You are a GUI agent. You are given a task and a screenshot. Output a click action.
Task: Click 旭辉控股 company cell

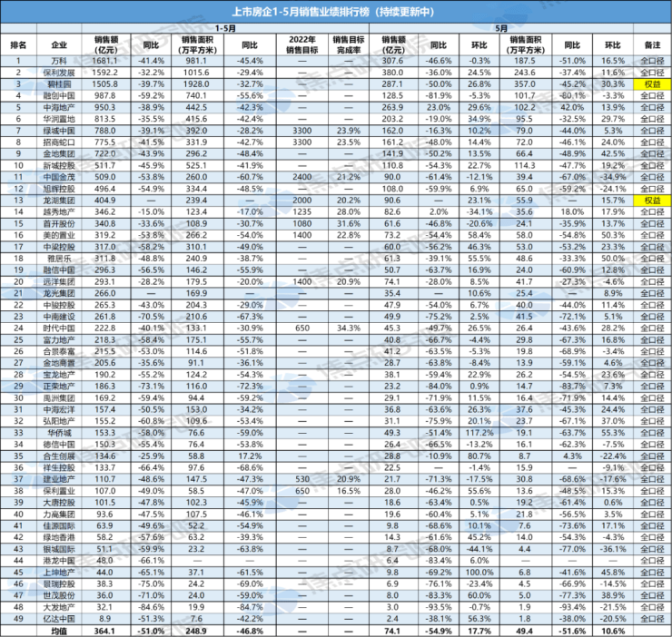tap(59, 189)
